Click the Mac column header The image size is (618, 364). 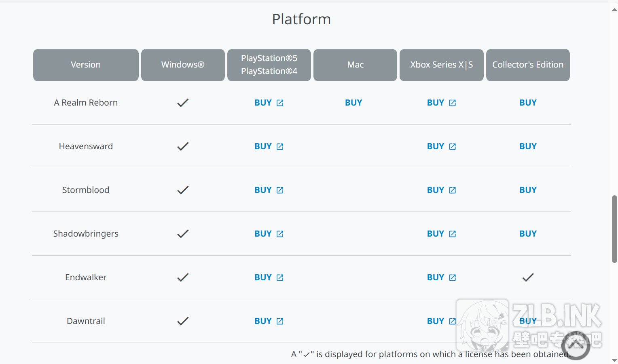click(355, 65)
